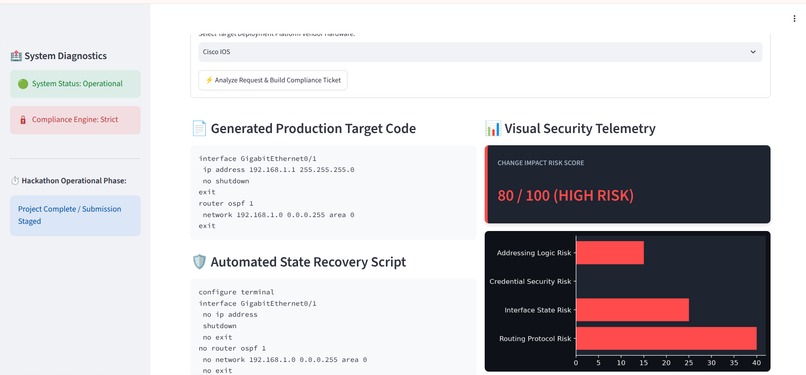Click the red padlock Compliance Engine icon
Screen dimensions: 806x375
(23, 120)
